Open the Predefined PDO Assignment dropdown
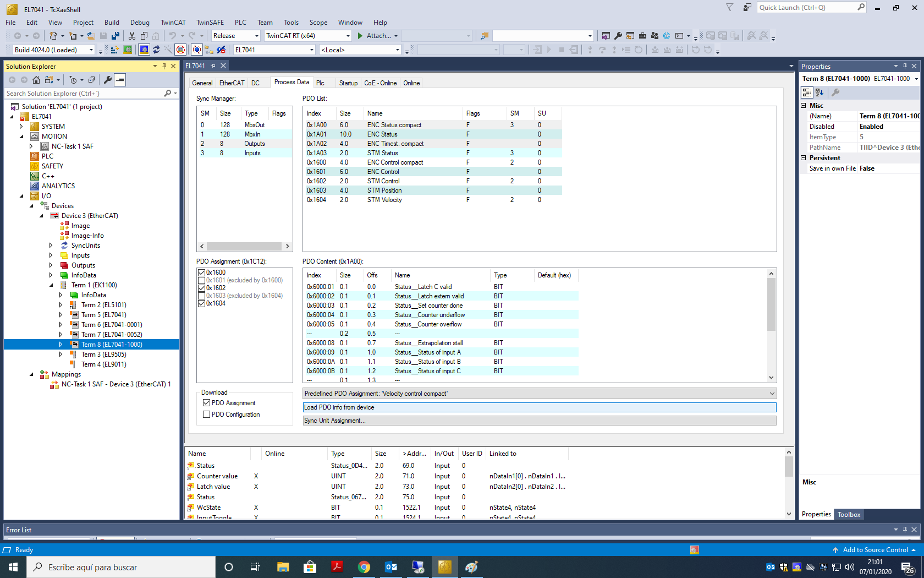 pyautogui.click(x=772, y=394)
